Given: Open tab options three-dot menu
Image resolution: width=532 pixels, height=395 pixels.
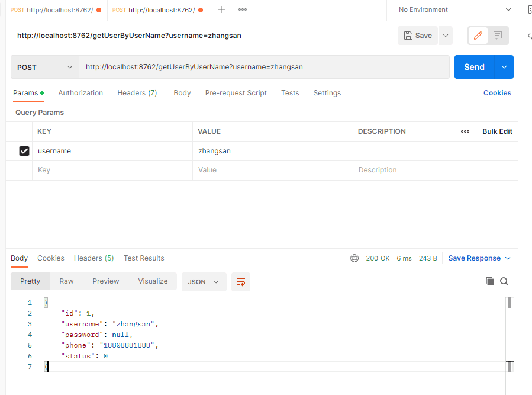Looking at the screenshot, I should point(243,9).
